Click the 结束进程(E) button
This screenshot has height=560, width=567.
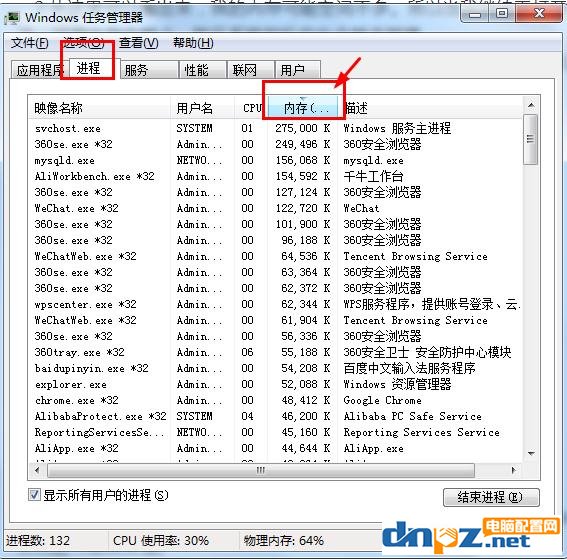(491, 497)
